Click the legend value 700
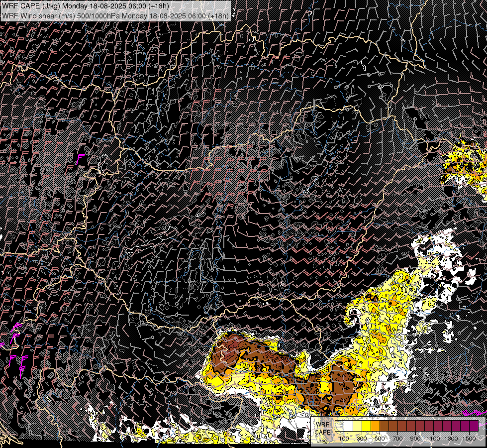The height and width of the screenshot is (448, 487). [397, 439]
